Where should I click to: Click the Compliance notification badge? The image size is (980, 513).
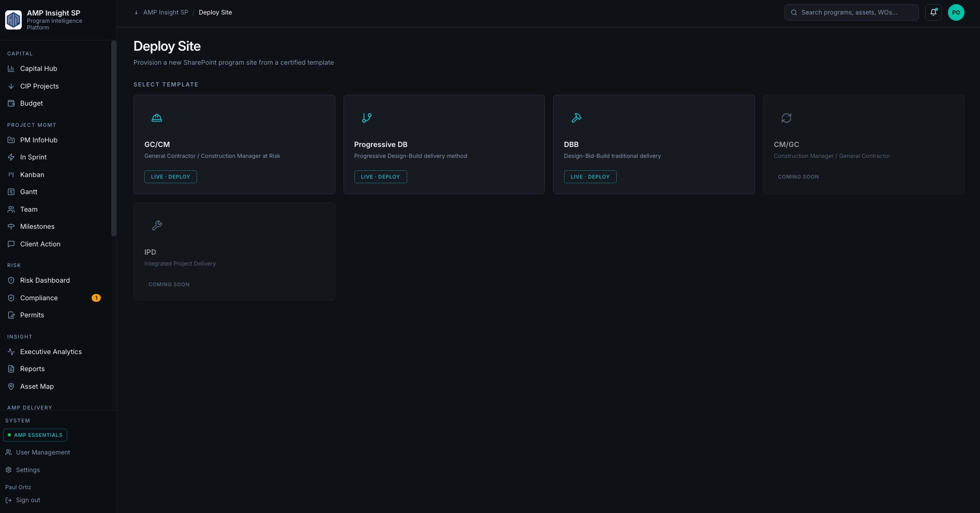click(96, 298)
